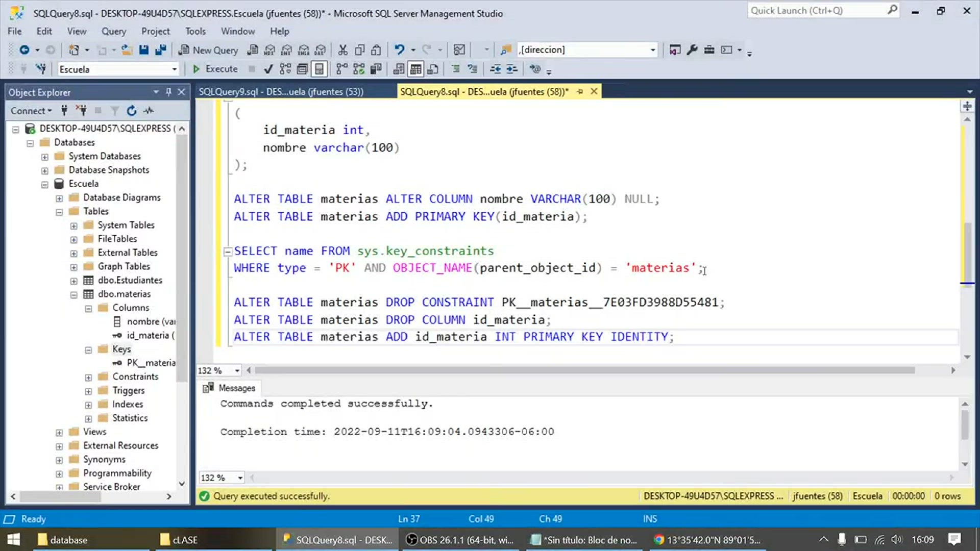The image size is (980, 551).
Task: Open the Connect dropdown in Object Explorer
Action: click(x=31, y=111)
